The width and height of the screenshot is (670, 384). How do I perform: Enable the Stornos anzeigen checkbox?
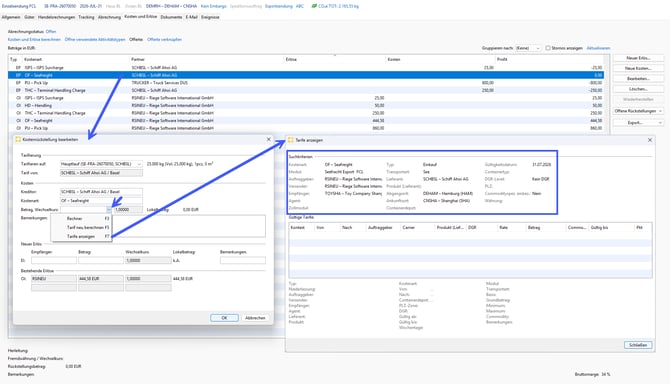tap(548, 48)
